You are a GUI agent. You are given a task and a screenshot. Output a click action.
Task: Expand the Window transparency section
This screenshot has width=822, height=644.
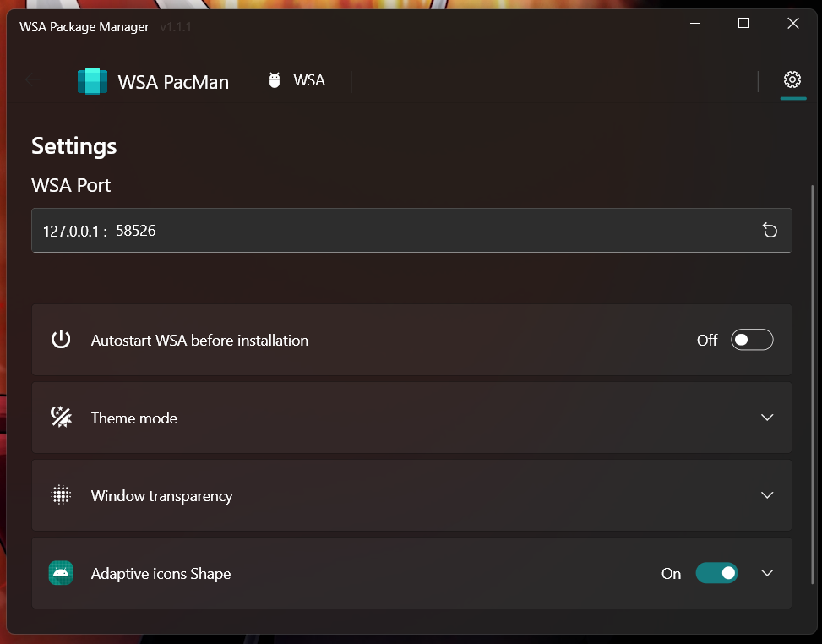[x=767, y=495]
